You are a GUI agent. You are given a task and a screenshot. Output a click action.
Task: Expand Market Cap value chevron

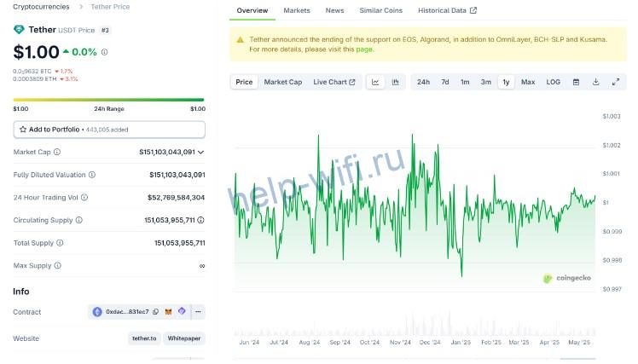coord(200,152)
